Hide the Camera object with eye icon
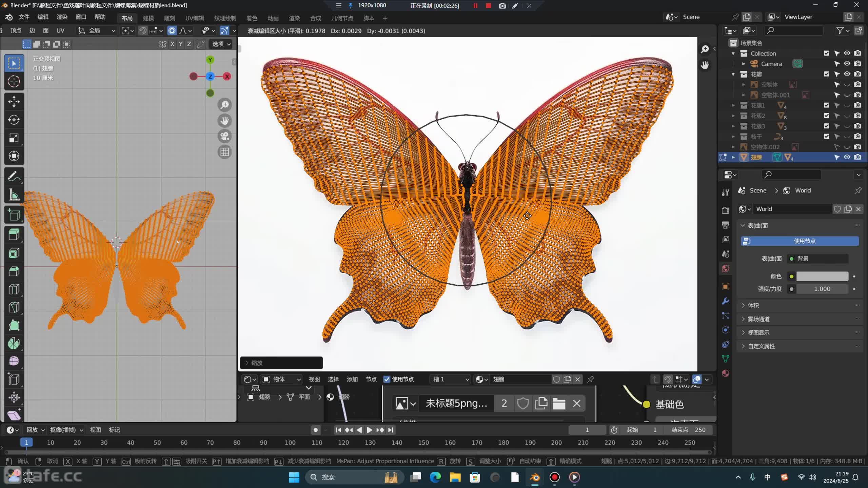Viewport: 868px width, 488px height. coord(847,64)
